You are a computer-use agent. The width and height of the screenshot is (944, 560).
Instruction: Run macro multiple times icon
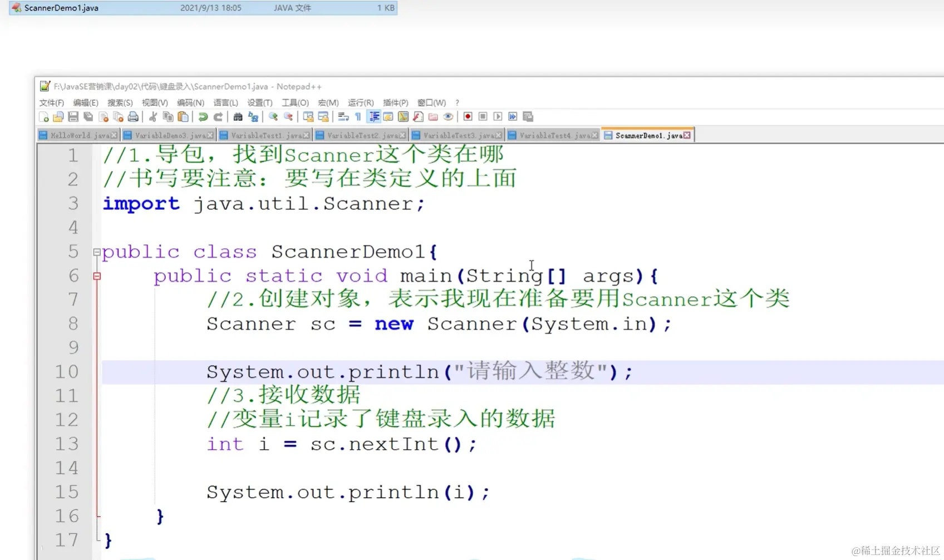(x=513, y=116)
